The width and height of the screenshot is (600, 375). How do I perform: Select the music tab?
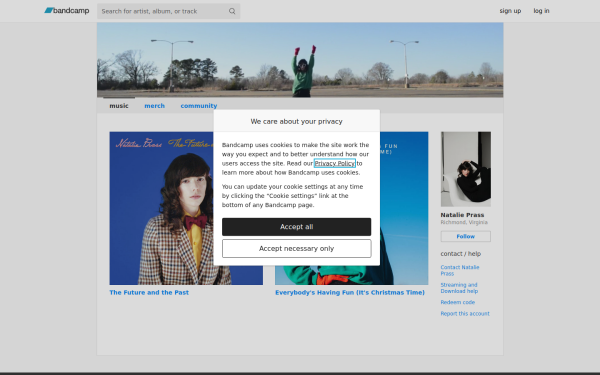(x=119, y=106)
